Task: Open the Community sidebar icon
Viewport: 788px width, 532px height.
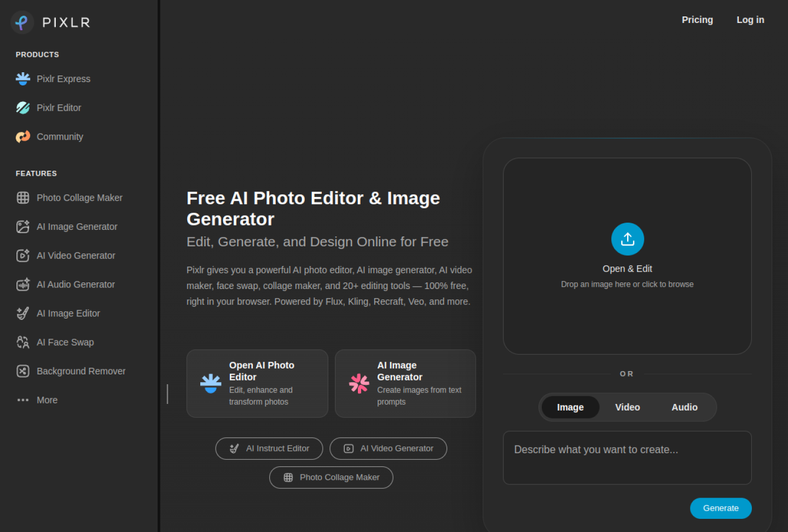Action: [23, 137]
